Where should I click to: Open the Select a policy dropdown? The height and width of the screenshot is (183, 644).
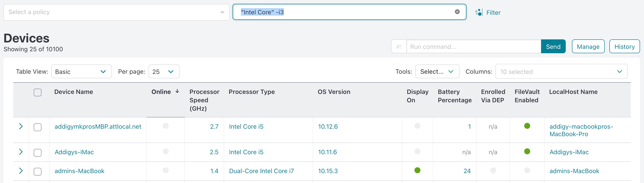coord(116,12)
